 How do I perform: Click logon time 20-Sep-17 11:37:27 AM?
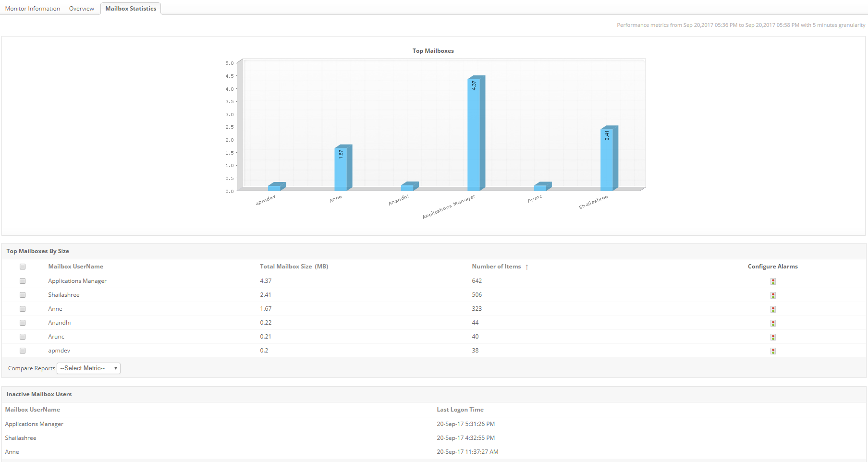point(467,452)
